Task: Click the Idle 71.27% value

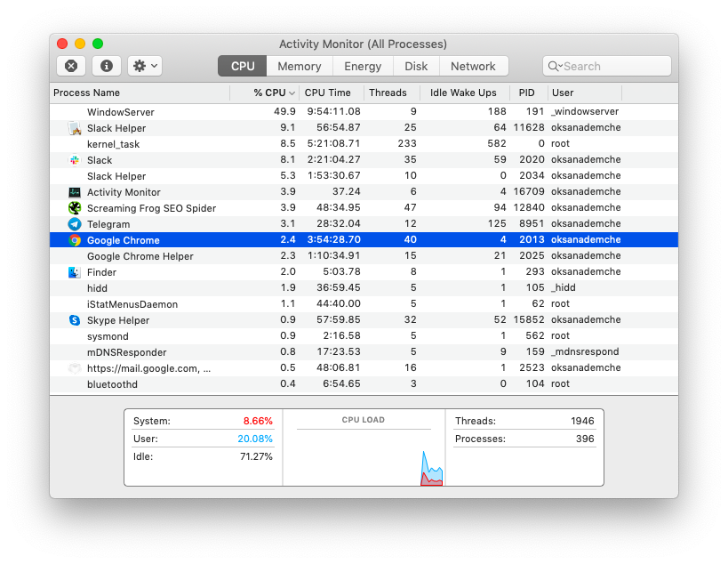Action: (x=256, y=456)
